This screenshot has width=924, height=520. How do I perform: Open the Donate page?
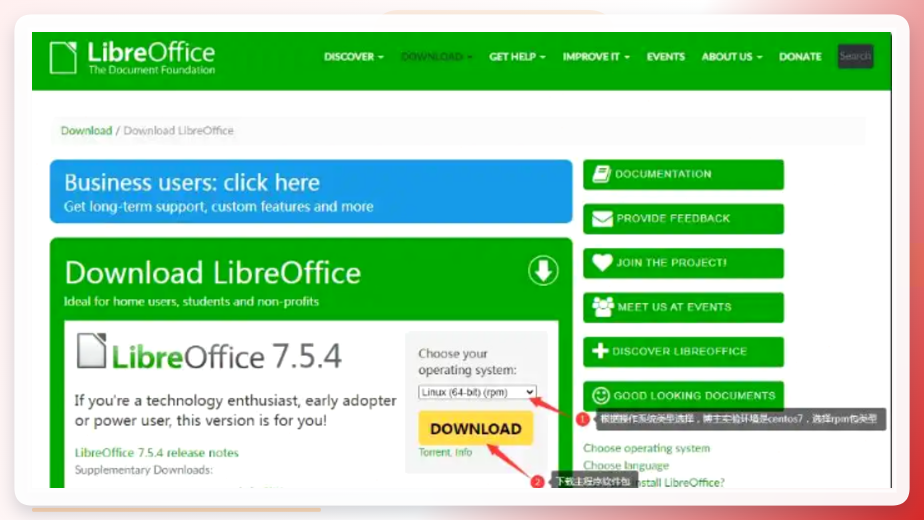[x=800, y=57]
